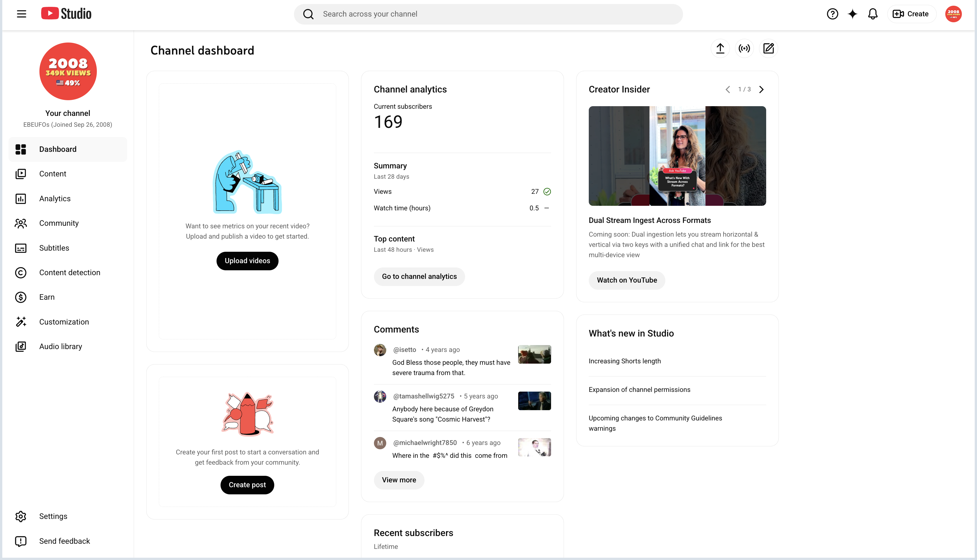977x560 pixels.
Task: Open the help question mark icon
Action: 832,14
